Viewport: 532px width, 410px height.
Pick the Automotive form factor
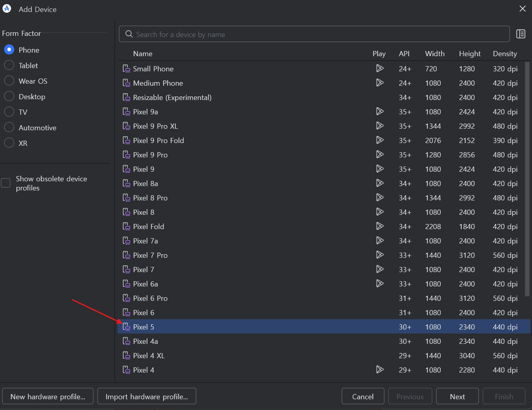[9, 128]
